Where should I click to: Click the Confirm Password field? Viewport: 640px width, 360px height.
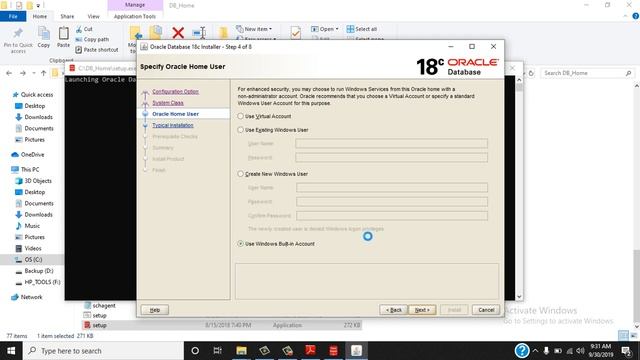pyautogui.click(x=392, y=216)
